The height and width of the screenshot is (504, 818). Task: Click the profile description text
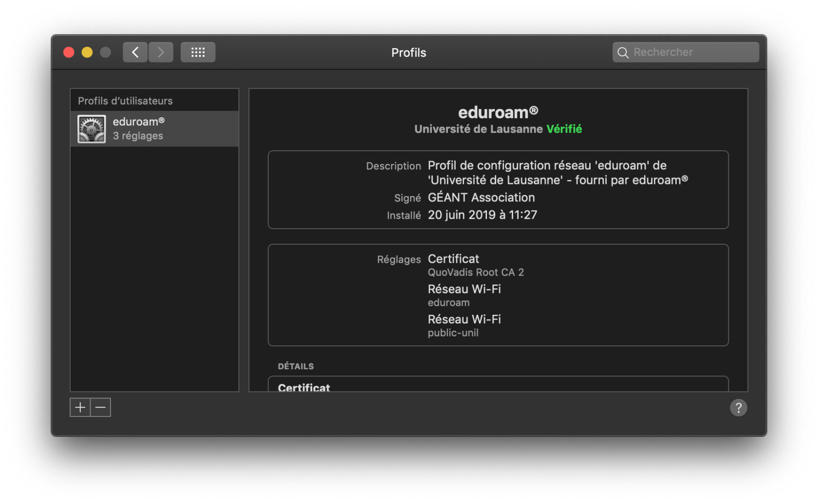coord(558,173)
